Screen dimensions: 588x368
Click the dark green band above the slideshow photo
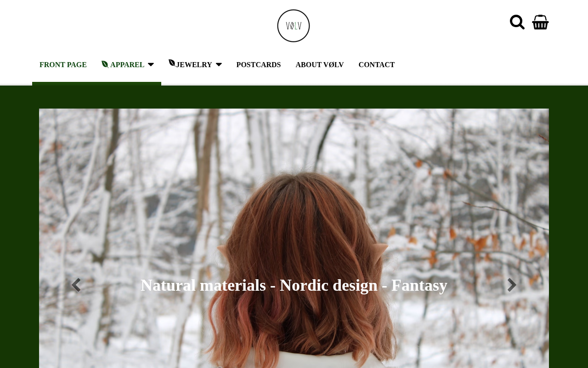pyautogui.click(x=294, y=97)
